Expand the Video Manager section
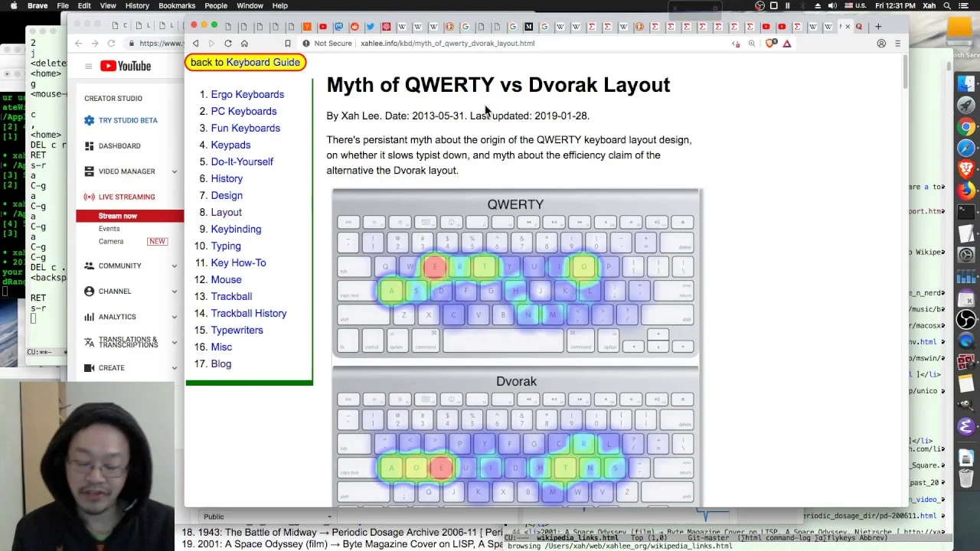The image size is (980, 551). [175, 171]
